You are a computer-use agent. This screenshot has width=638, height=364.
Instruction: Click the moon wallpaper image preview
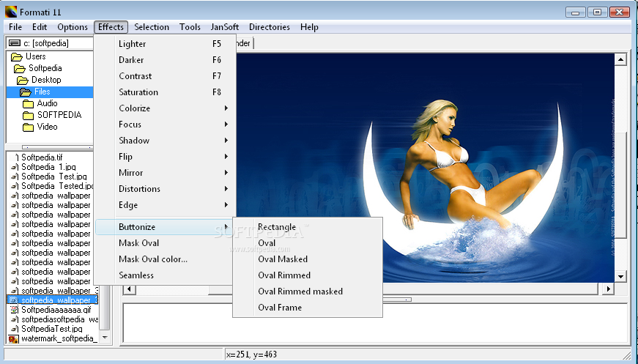pos(425,168)
